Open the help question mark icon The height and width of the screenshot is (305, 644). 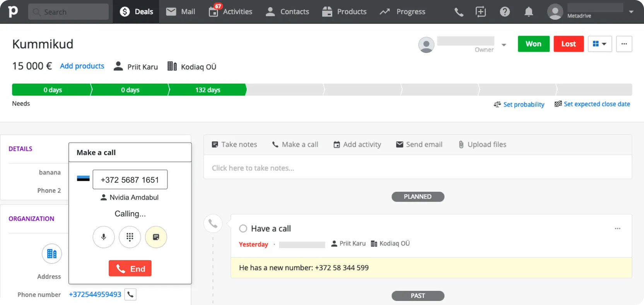[x=505, y=12]
